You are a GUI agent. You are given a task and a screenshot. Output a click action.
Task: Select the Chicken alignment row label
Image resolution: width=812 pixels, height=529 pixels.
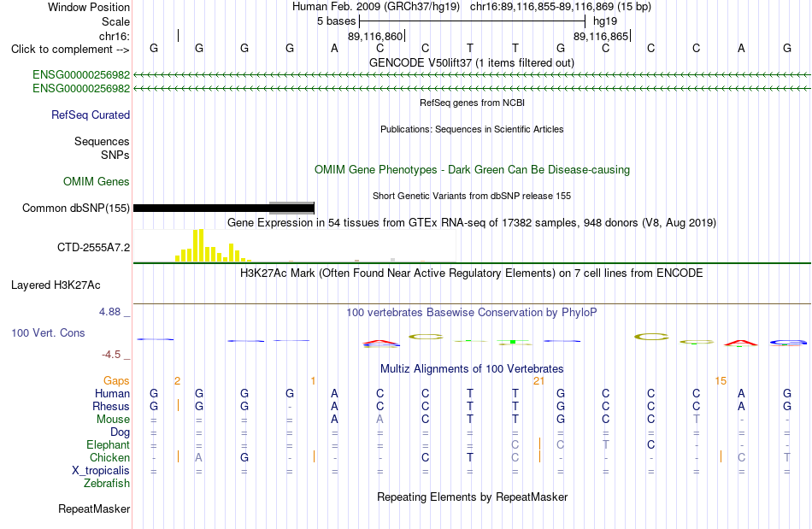coord(109,457)
